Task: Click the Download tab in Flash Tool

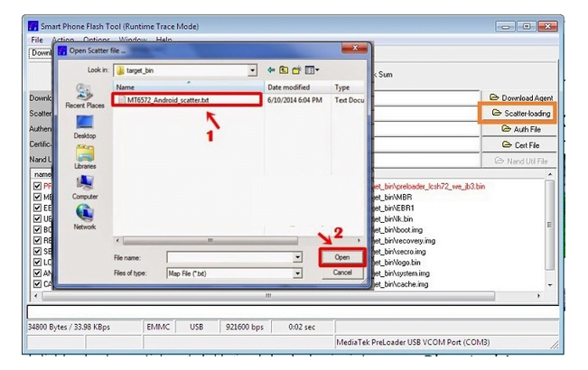Action: click(x=41, y=53)
